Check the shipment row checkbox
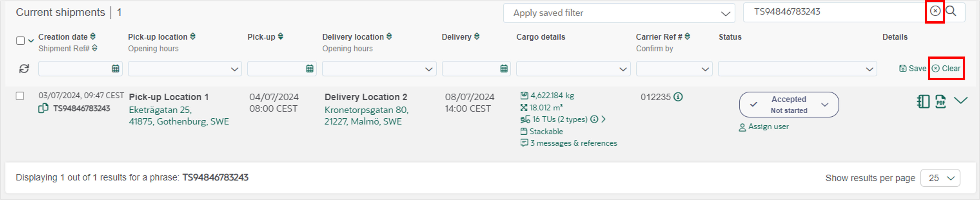This screenshot has height=200, width=980. tap(20, 96)
